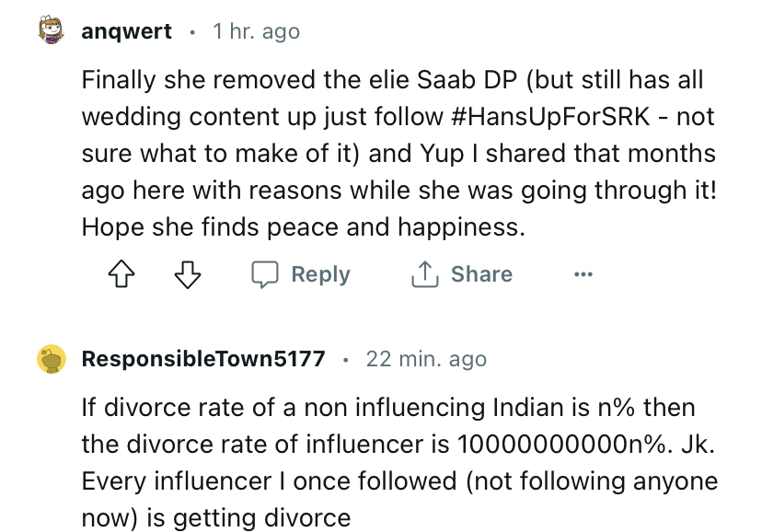Click the Reply speech bubble icon
The height and width of the screenshot is (532, 762).
point(264,275)
